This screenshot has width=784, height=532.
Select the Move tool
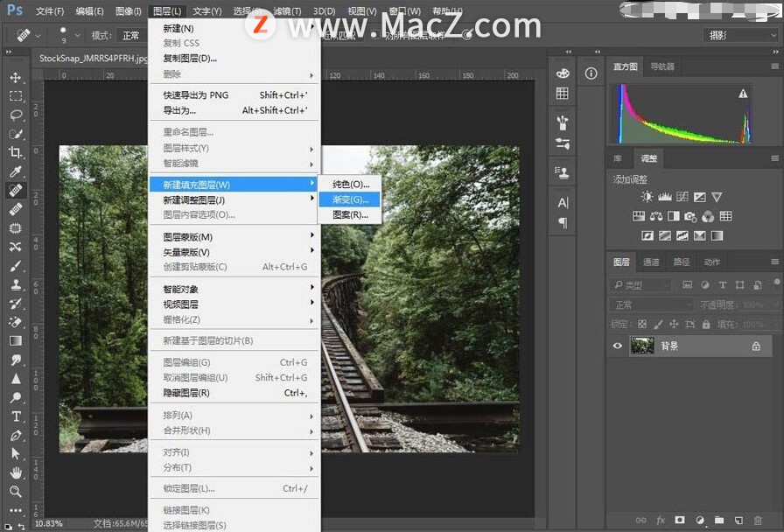[x=16, y=77]
